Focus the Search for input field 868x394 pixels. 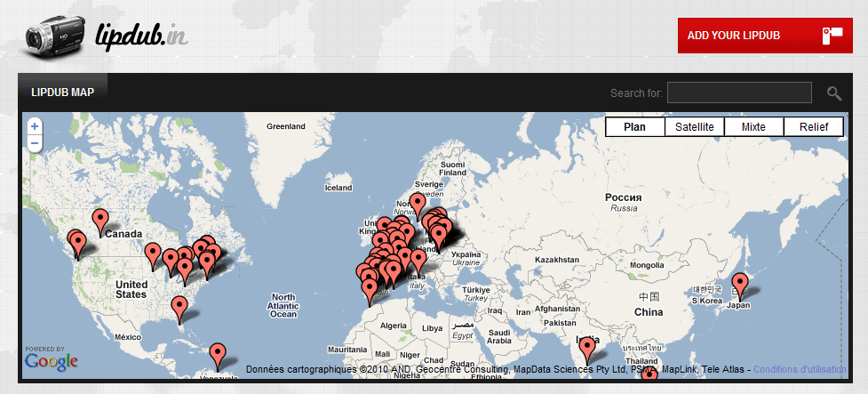click(x=739, y=92)
